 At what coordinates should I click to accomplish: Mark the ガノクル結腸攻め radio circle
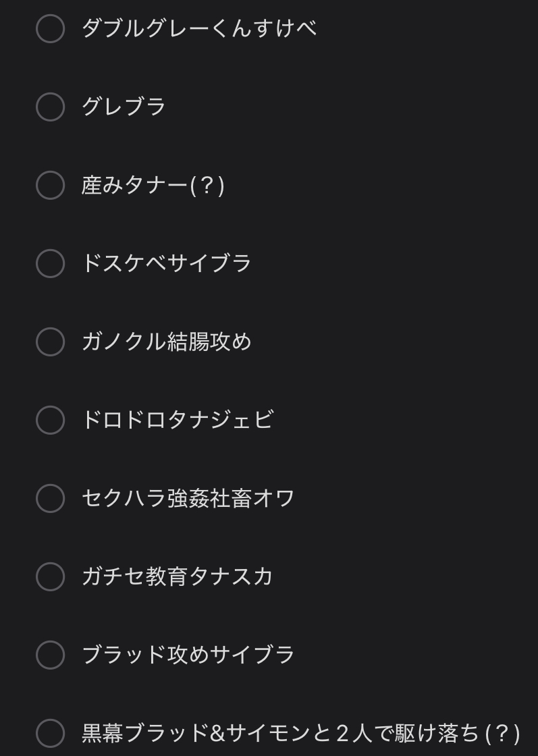(x=50, y=342)
